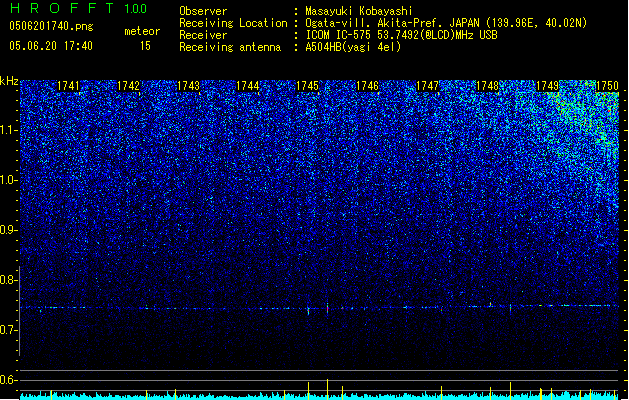Click the meteor label
The height and width of the screenshot is (400, 629).
[142, 31]
